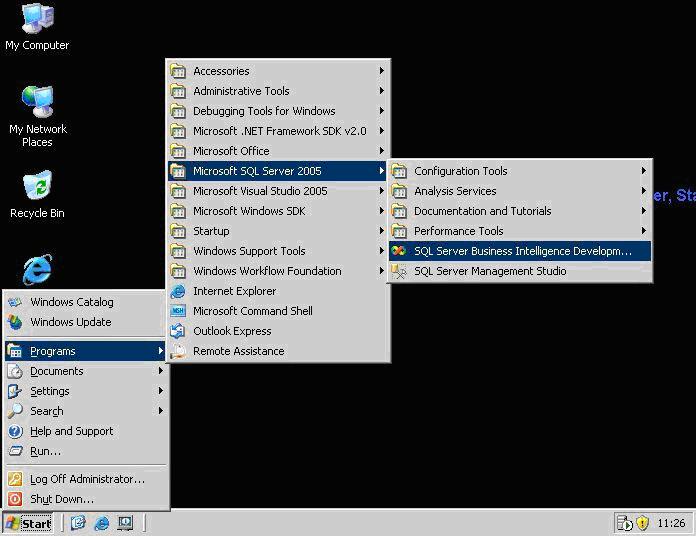Open Windows Update from Start menu
Viewport: 696px width, 536px height.
(70, 322)
